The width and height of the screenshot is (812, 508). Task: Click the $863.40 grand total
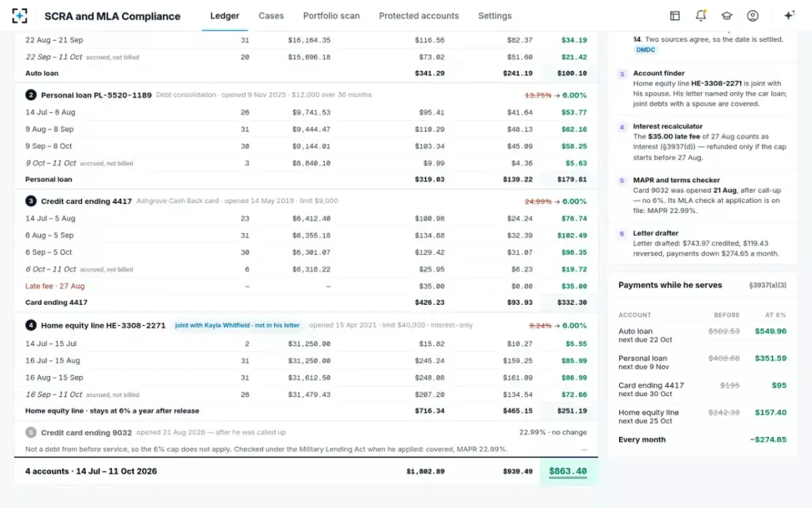pyautogui.click(x=568, y=471)
